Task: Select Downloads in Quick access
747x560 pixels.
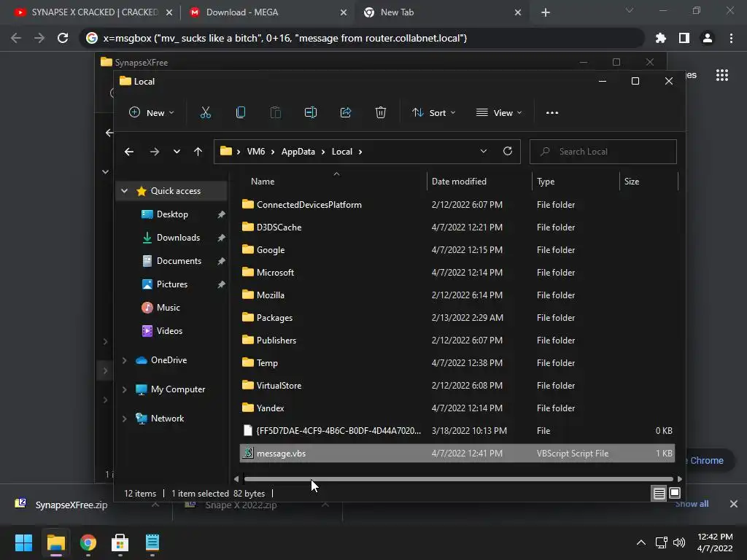Action: [178, 238]
